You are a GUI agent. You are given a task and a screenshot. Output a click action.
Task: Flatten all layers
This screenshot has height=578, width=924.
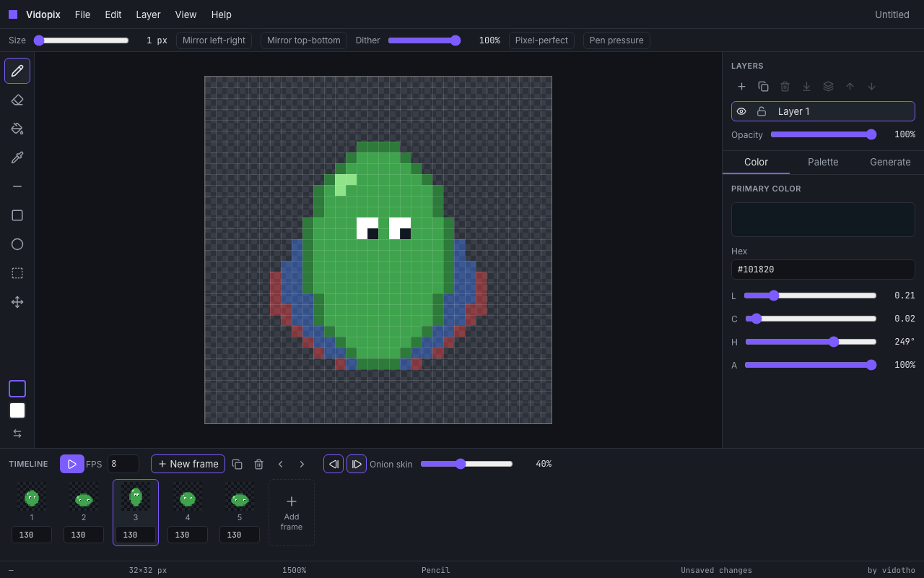click(828, 87)
